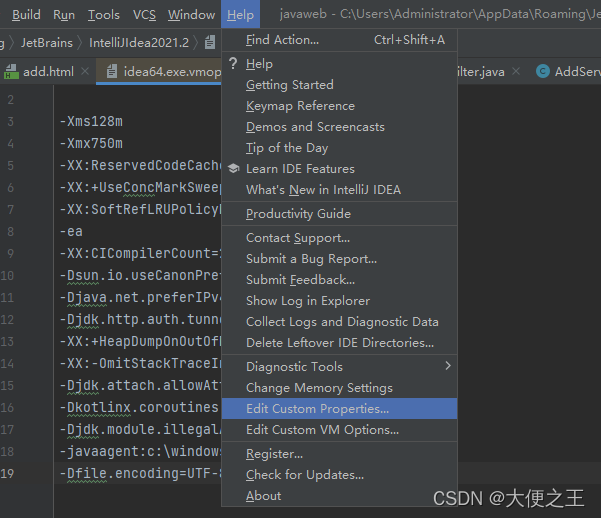601x518 pixels.
Task: Open Keymap Reference
Action: [x=340, y=106]
